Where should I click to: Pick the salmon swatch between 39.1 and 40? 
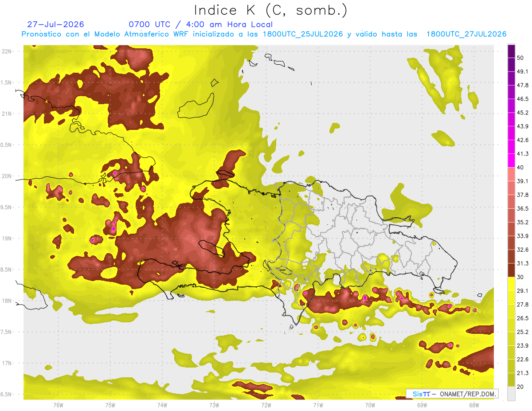[x=511, y=174]
